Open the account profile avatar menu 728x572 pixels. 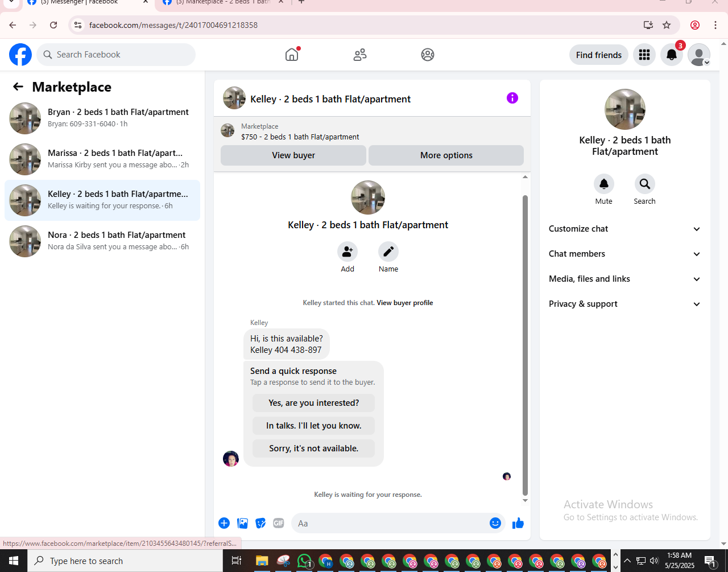coord(699,55)
